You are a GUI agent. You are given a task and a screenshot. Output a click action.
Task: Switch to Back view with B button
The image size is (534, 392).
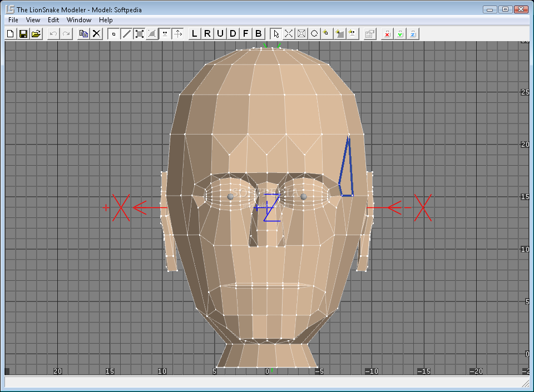point(259,34)
